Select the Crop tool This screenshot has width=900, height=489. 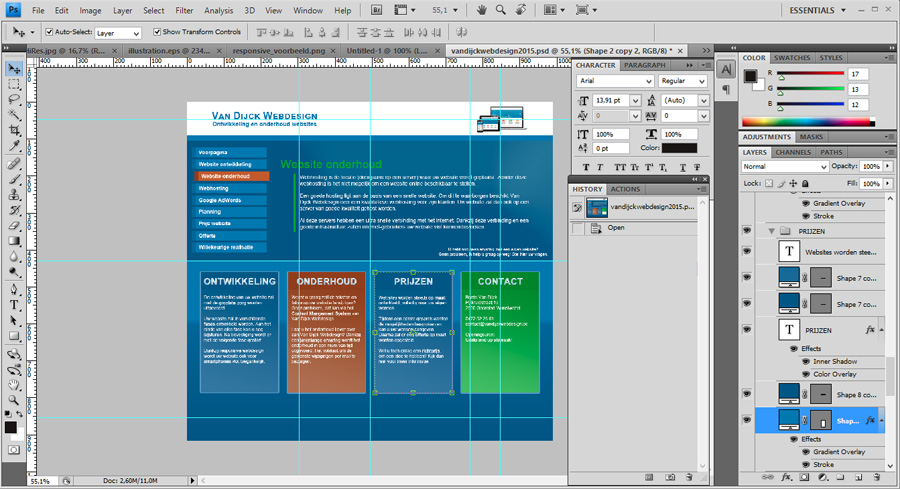point(14,130)
